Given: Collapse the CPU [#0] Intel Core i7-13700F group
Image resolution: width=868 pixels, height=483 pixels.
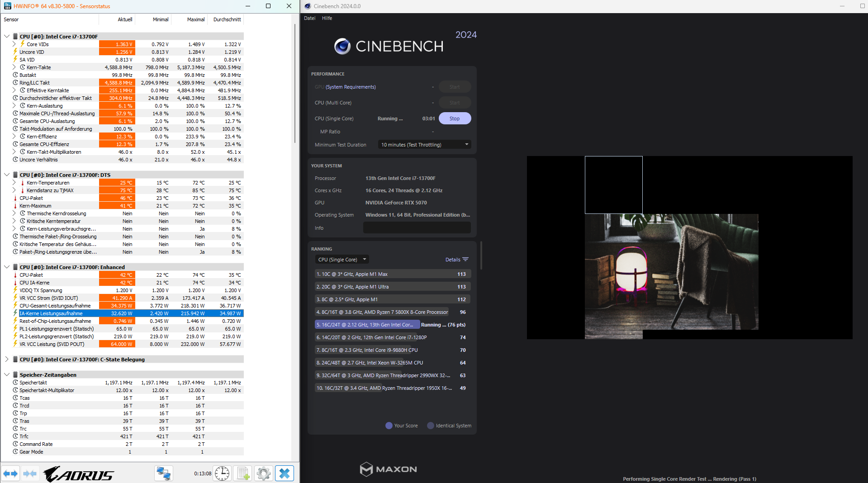Looking at the screenshot, I should (7, 37).
